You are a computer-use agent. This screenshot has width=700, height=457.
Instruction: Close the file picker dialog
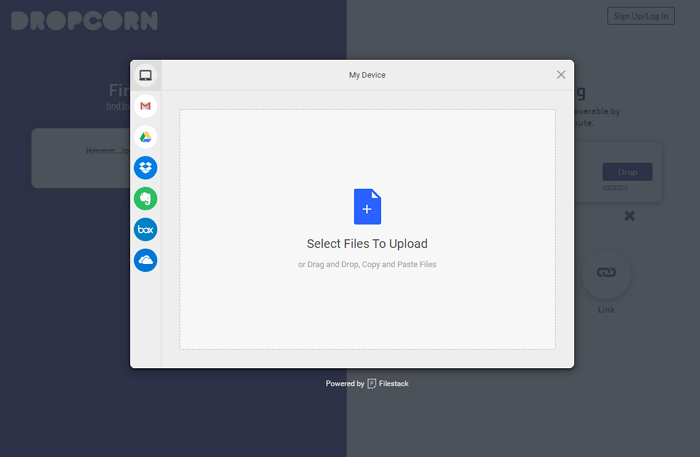(x=561, y=75)
